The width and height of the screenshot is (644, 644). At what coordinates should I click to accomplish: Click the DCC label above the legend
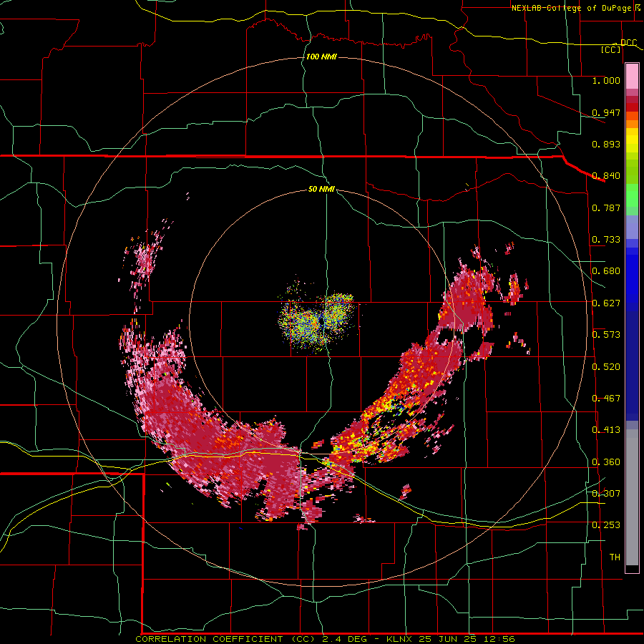[628, 42]
